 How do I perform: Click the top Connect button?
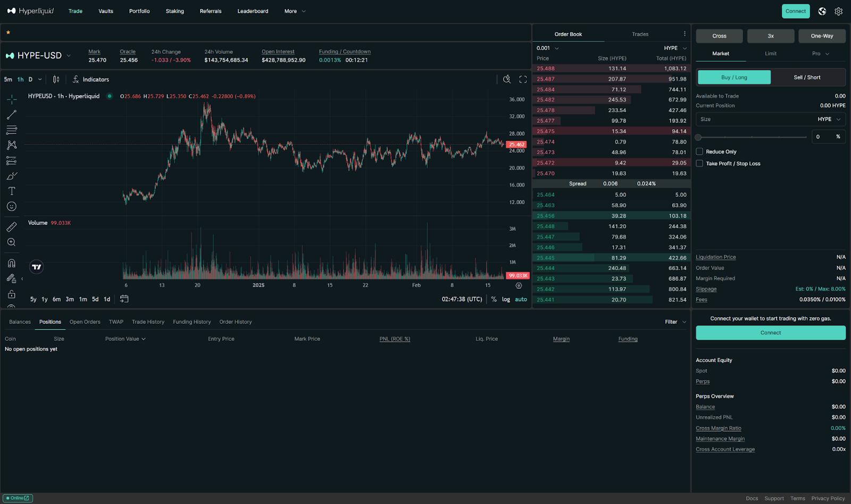coord(796,11)
